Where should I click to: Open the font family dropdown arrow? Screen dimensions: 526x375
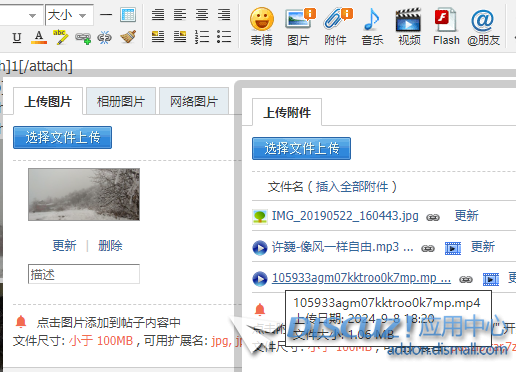click(x=33, y=16)
